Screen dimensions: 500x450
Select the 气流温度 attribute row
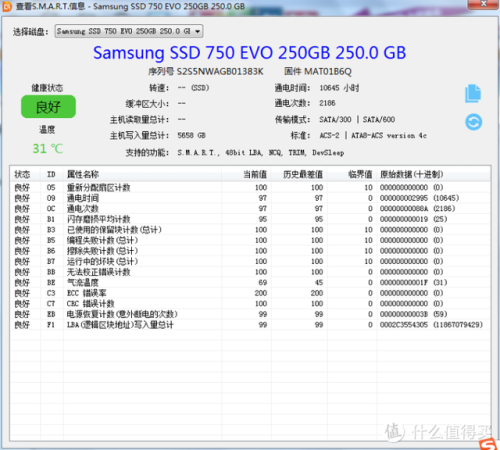(x=250, y=282)
